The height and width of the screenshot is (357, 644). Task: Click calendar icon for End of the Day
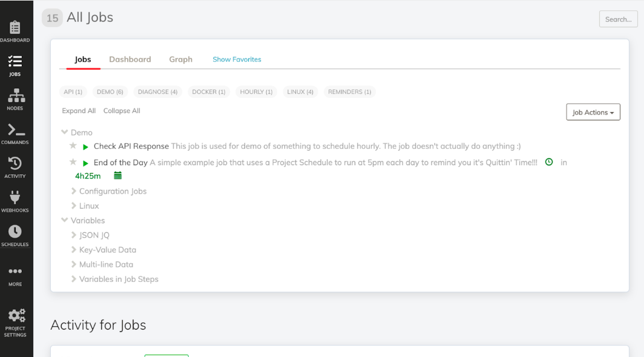[118, 176]
